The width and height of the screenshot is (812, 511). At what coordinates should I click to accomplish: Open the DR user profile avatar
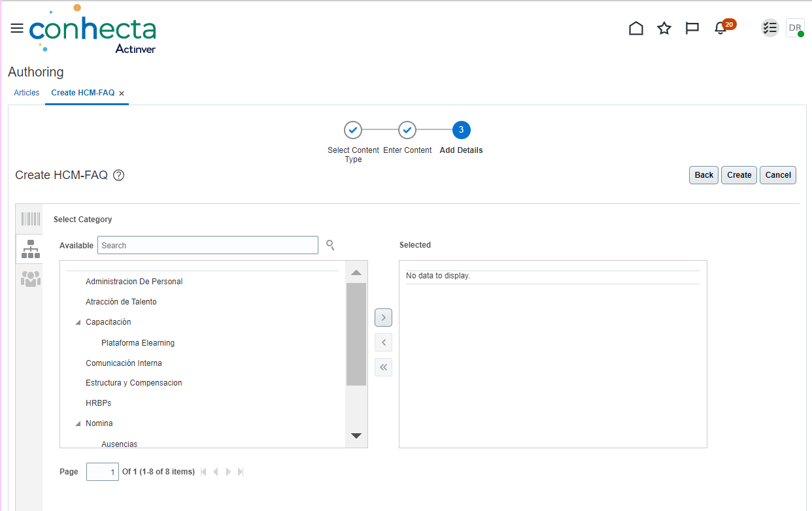click(794, 28)
